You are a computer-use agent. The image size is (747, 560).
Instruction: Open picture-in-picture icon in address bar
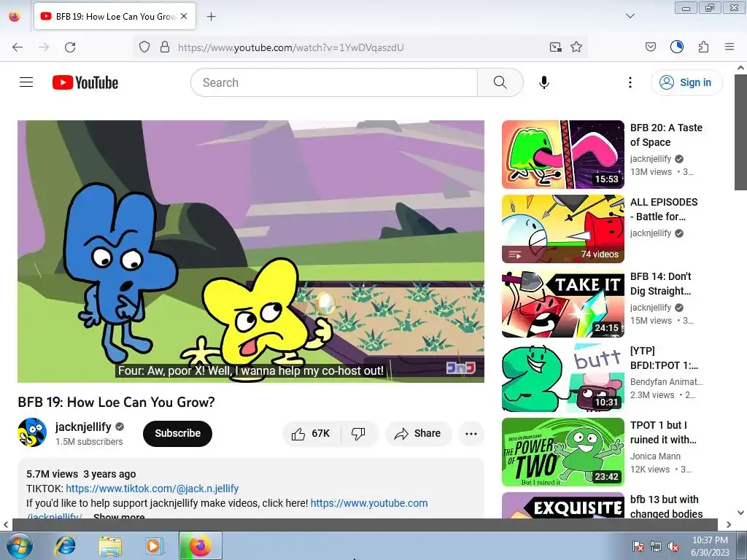[555, 47]
